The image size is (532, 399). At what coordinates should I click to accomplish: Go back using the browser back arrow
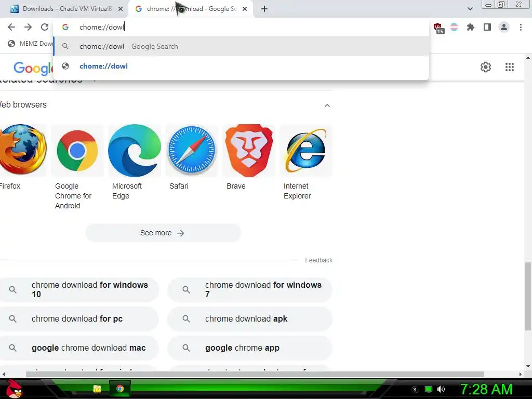point(11,27)
